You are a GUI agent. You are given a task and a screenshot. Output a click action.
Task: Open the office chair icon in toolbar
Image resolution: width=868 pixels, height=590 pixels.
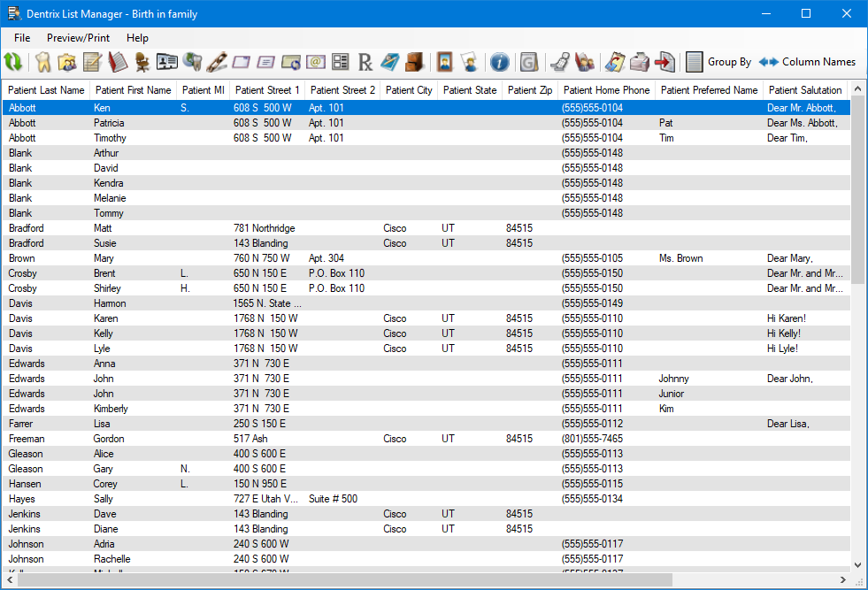click(142, 62)
